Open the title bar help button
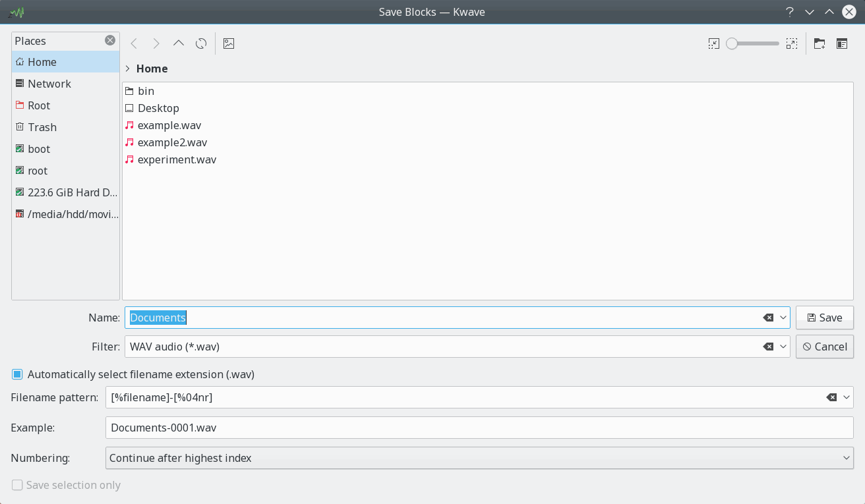The image size is (865, 504). tap(790, 12)
